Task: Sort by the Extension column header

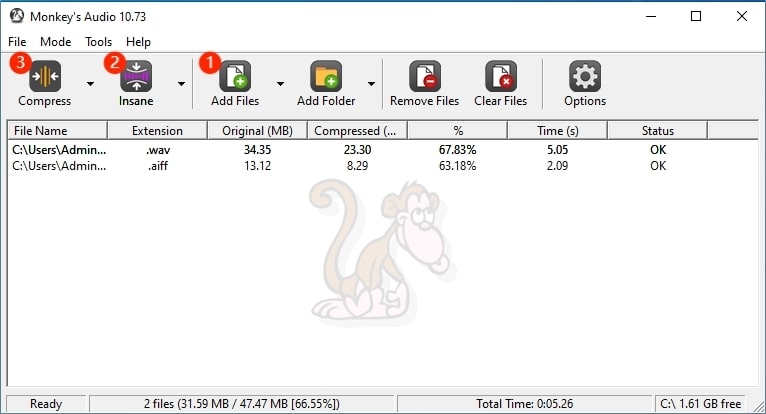Action: point(157,131)
